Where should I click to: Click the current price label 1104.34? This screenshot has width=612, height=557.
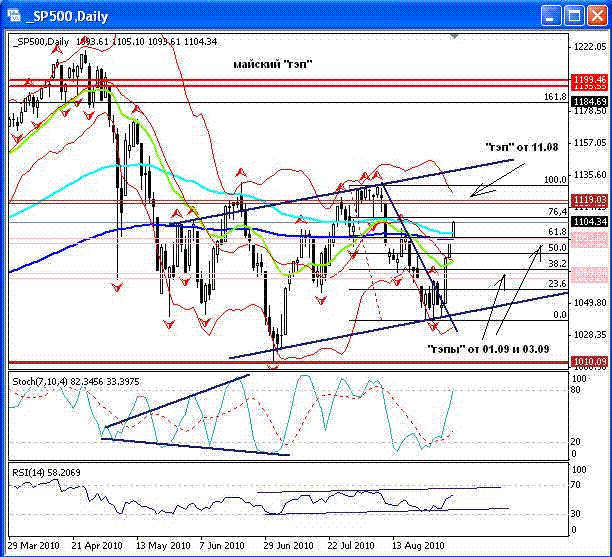[589, 221]
